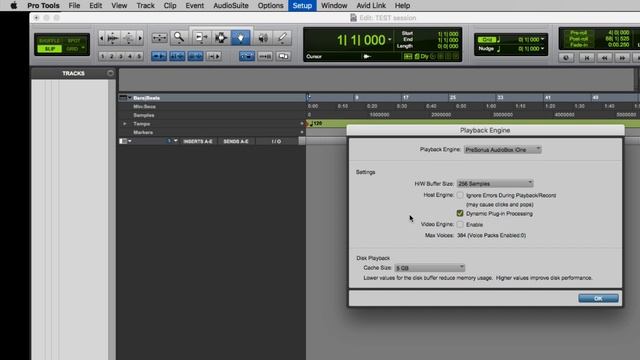This screenshot has width=640, height=360.
Task: Select the Grabber hand tool
Action: pyautogui.click(x=241, y=38)
